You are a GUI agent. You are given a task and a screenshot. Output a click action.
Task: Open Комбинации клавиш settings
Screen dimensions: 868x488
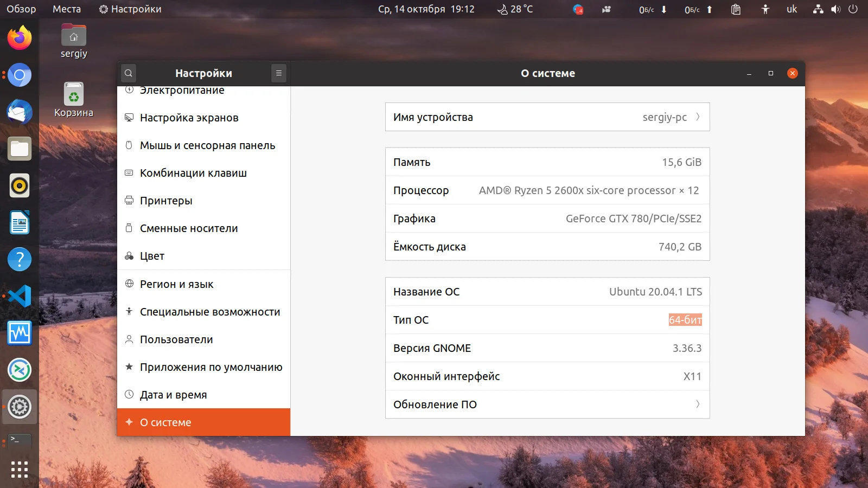click(204, 173)
